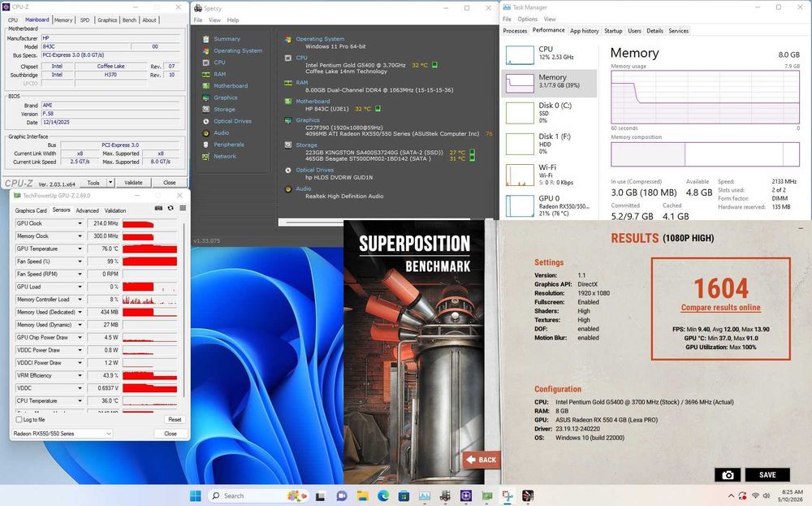Open the Fan Speed (%) sensor dropdown

(x=80, y=262)
